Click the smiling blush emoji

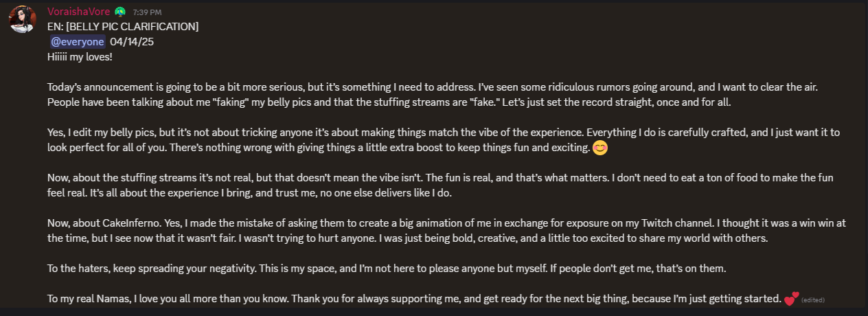pos(600,148)
